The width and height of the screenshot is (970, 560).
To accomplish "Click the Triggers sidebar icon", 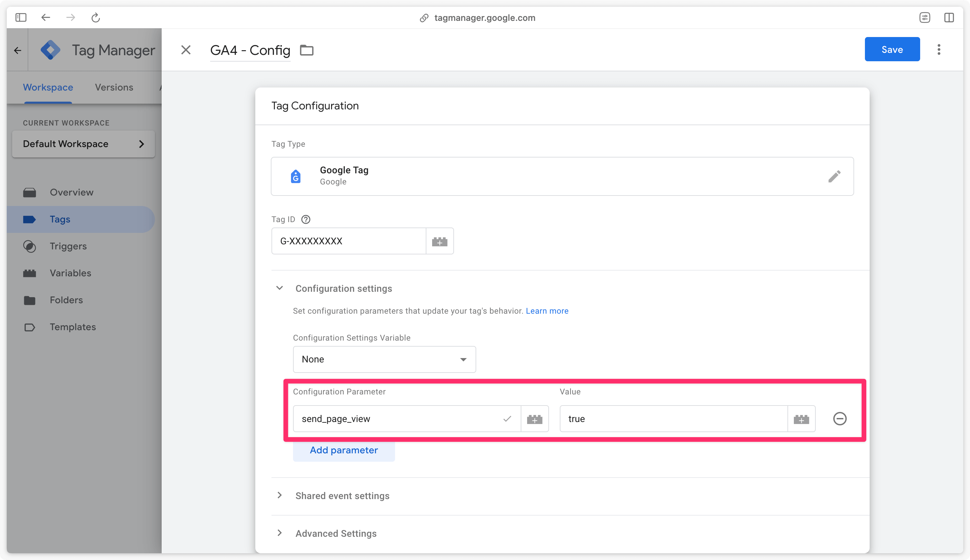I will tap(29, 246).
